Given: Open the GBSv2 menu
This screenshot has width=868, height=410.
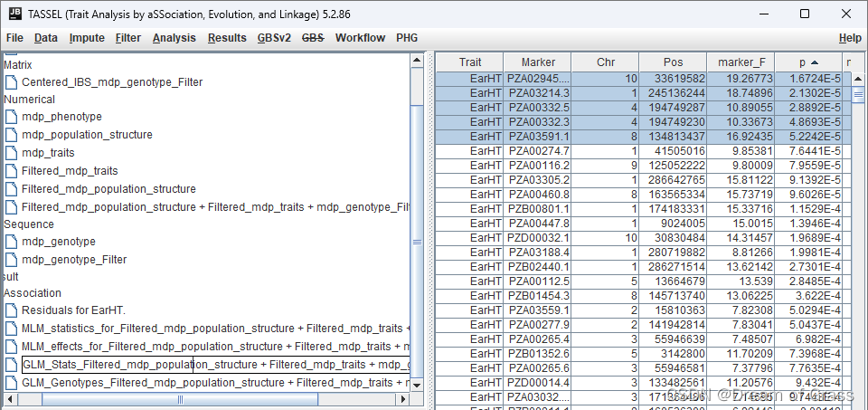Looking at the screenshot, I should coord(274,38).
